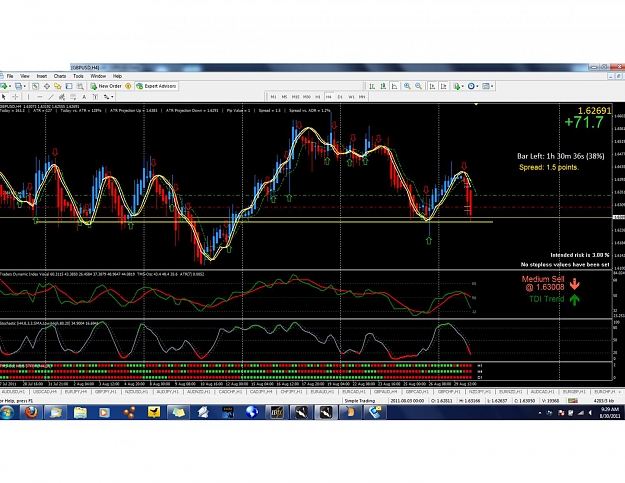Switch chart to H1 timeframe
This screenshot has height=483, width=625.
[x=318, y=97]
